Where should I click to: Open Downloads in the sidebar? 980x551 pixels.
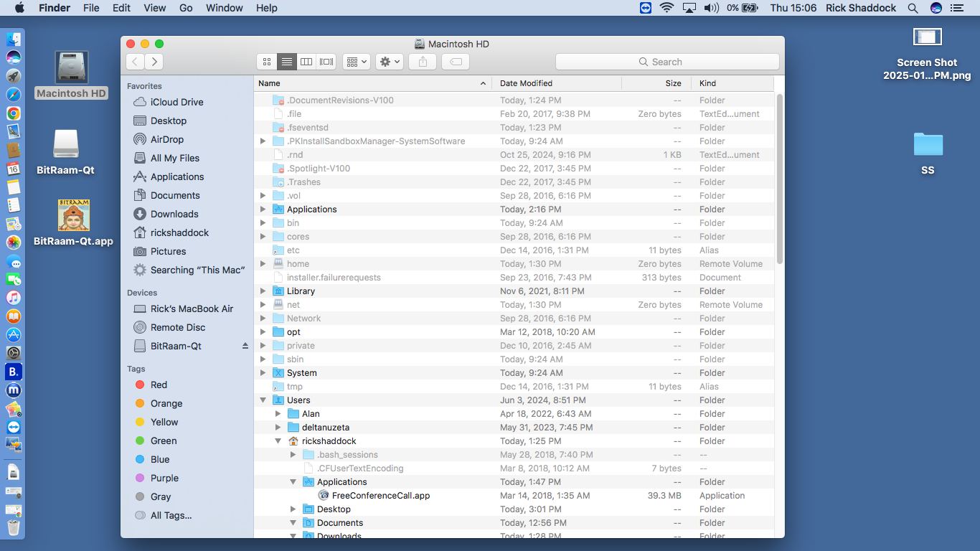coord(174,214)
